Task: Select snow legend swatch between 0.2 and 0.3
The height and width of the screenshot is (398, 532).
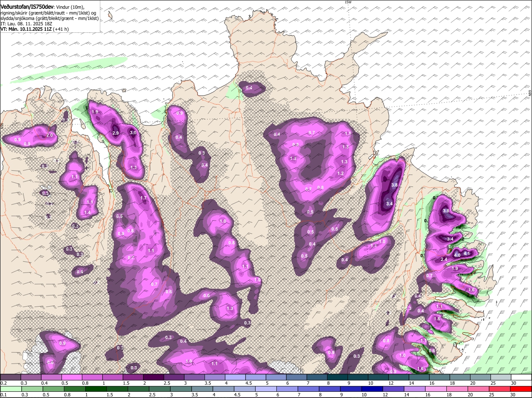Action: (10, 377)
